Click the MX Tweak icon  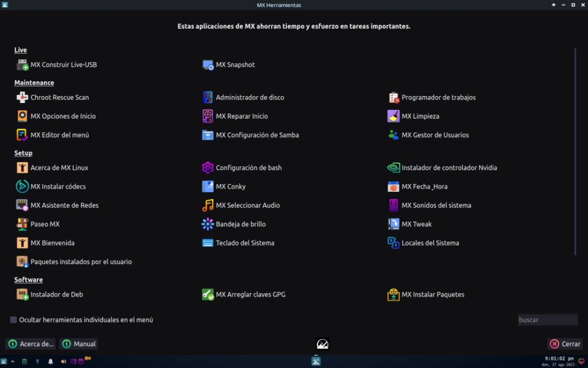(393, 224)
